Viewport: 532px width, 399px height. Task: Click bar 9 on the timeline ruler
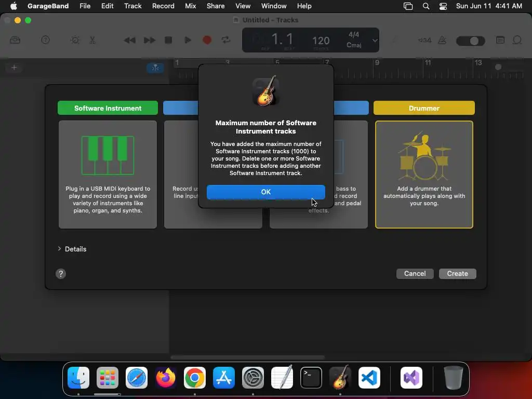(377, 62)
